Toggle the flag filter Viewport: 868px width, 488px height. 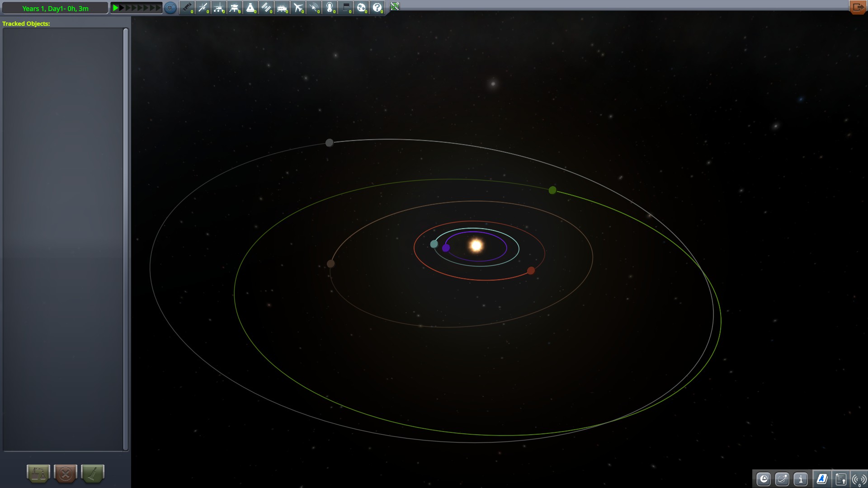(x=345, y=8)
